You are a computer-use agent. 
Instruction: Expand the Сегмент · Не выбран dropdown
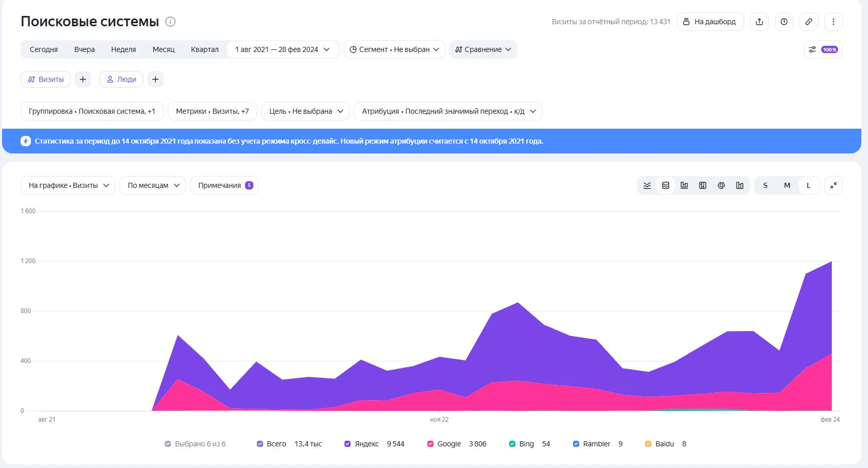pos(394,49)
